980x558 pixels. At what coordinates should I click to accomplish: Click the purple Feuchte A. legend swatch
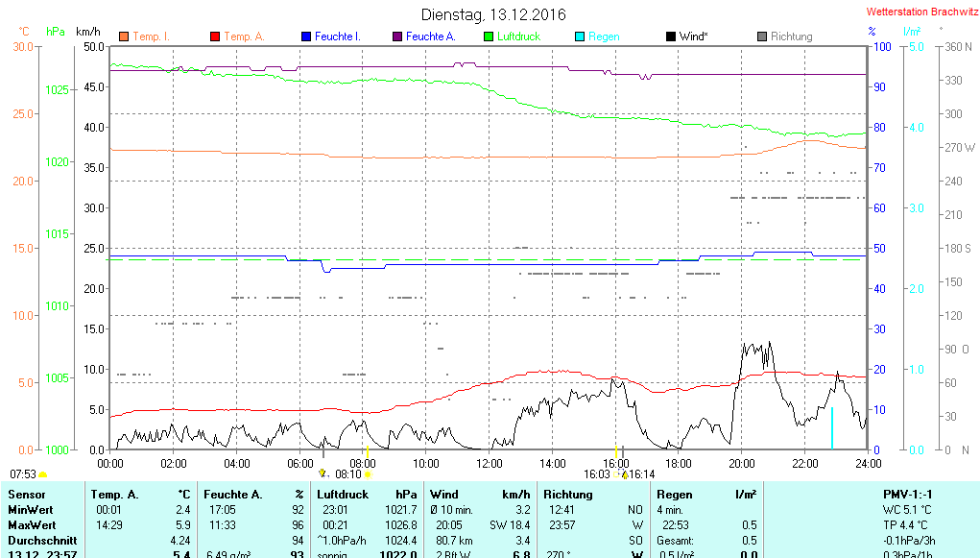coord(397,36)
